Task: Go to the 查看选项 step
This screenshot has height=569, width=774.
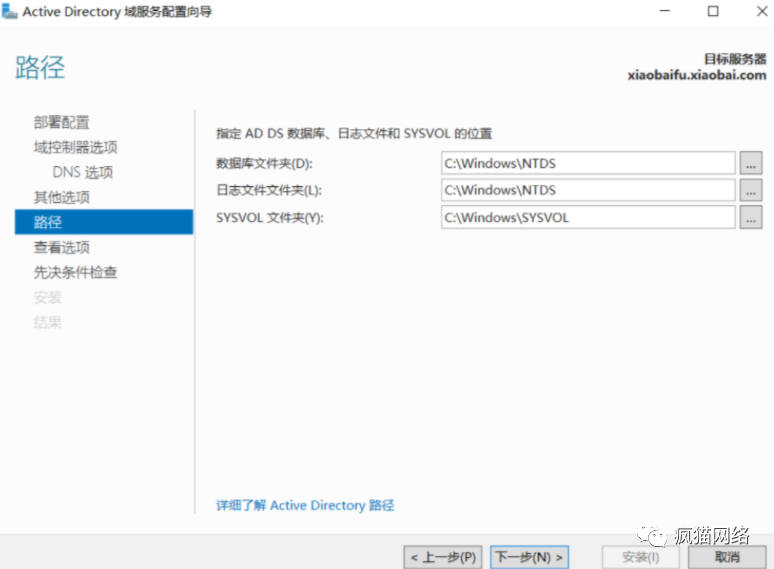Action: pyautogui.click(x=62, y=247)
